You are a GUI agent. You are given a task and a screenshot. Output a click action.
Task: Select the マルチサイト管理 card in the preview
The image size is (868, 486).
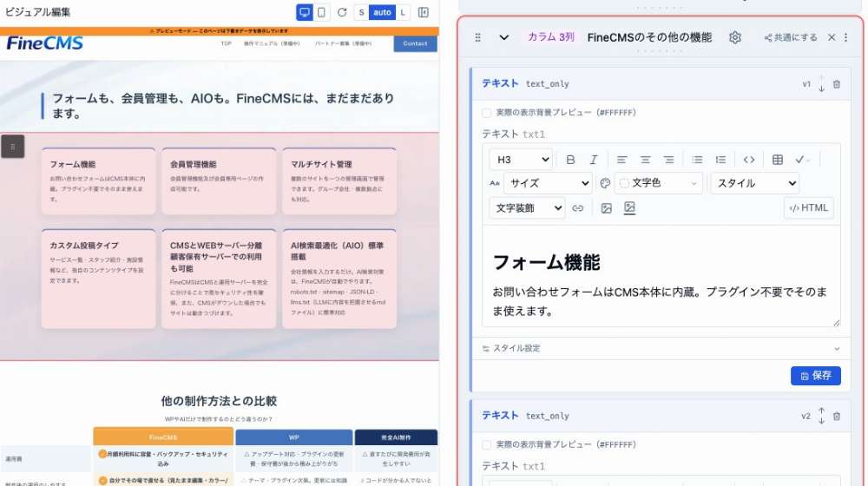[x=339, y=181]
